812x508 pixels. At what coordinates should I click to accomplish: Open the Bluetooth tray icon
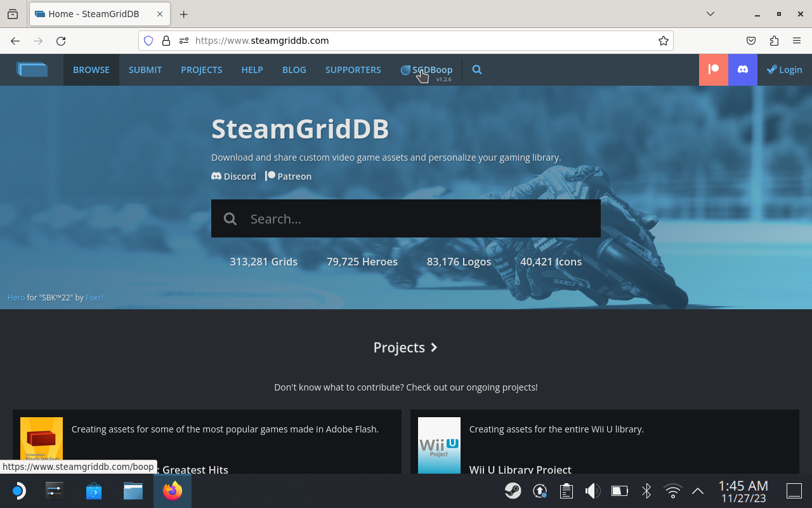646,491
